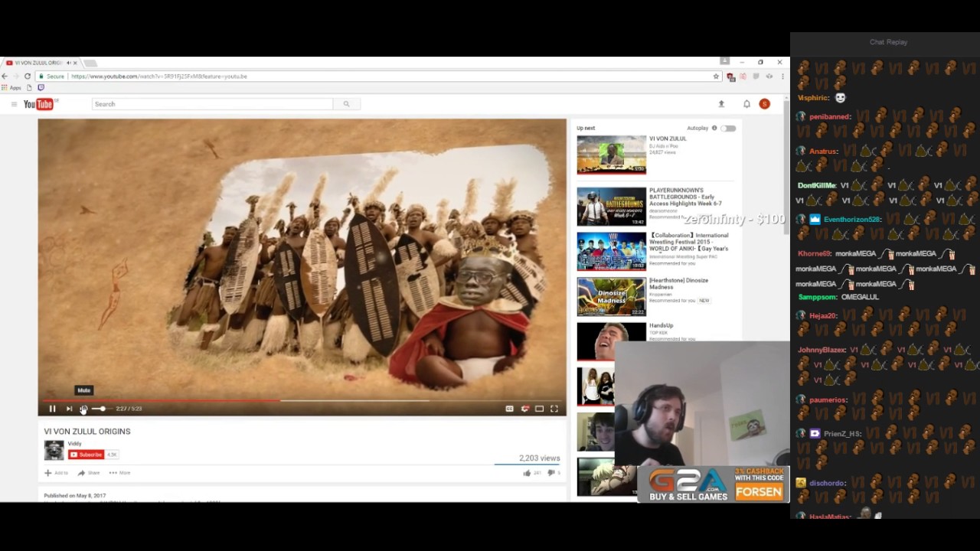
Task: Go back in the browser
Action: pyautogui.click(x=5, y=77)
